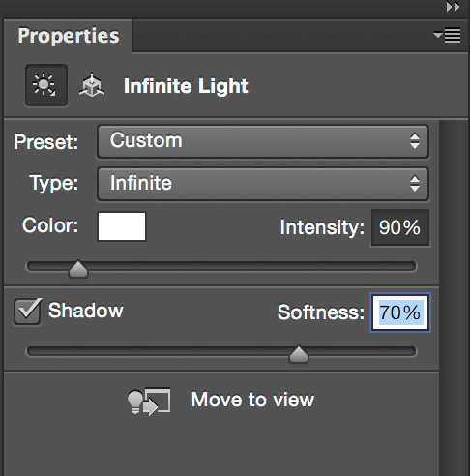Click the Softness 70% input field
The image size is (470, 476).
point(400,312)
